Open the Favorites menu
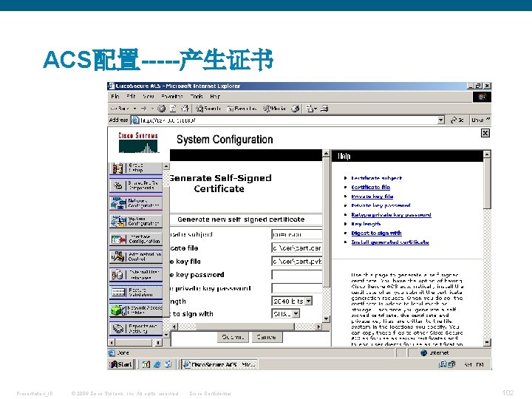The image size is (532, 399). (x=172, y=97)
